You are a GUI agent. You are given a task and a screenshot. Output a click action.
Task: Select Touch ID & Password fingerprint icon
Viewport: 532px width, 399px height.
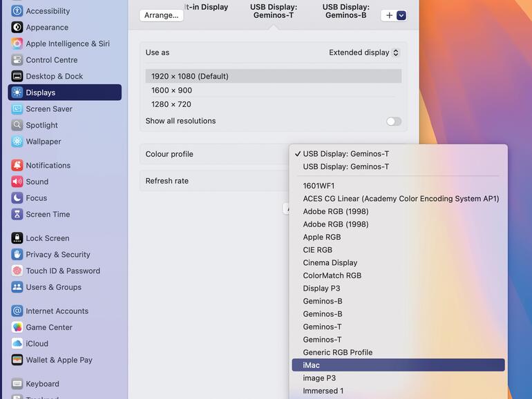[17, 271]
